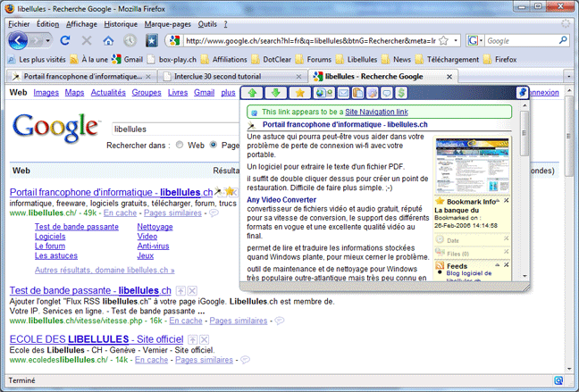The width and height of the screenshot is (579, 392).
Task: Open the Images link in Google top bar
Action: [46, 92]
